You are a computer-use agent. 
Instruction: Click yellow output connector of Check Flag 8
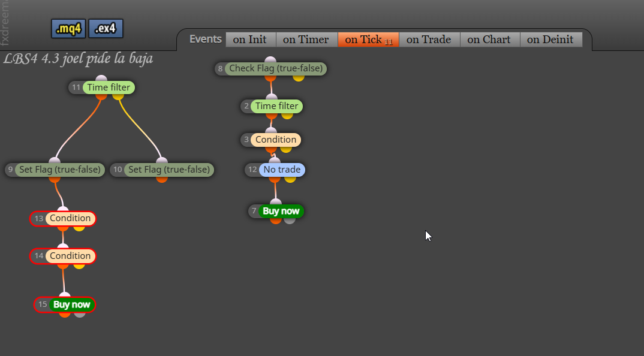click(x=299, y=78)
